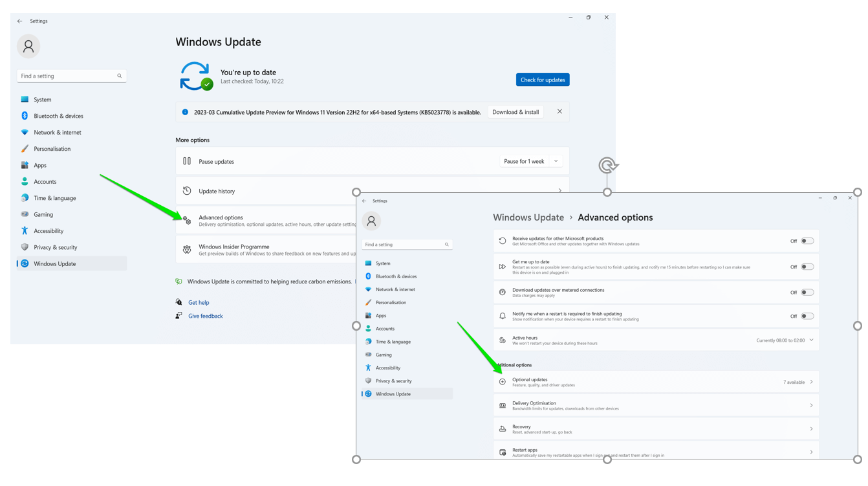Select Bluetooth & devices in the rear window sidebar
868x486 pixels.
[72, 116]
